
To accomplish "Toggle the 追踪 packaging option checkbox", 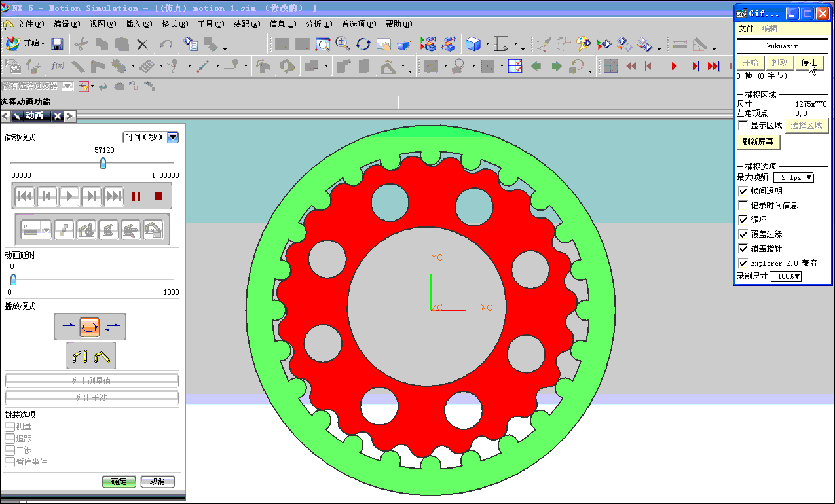I will (9, 438).
